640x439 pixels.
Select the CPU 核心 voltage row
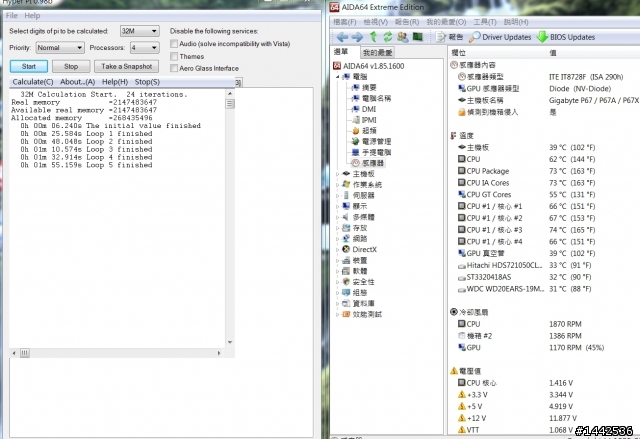544,383
